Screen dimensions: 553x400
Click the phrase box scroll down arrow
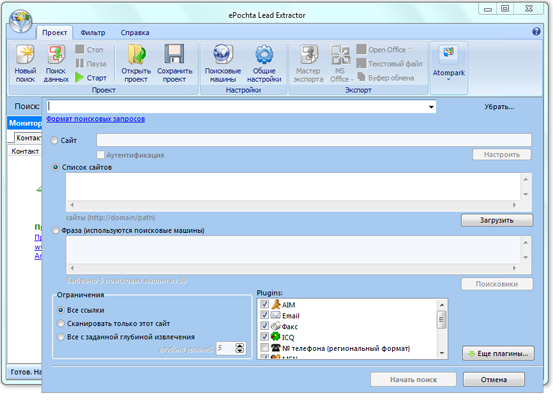click(x=525, y=257)
